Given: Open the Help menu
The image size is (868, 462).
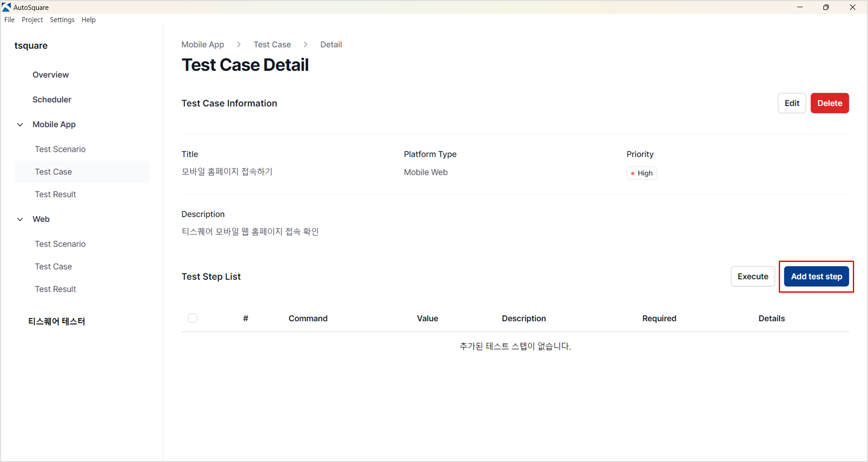Looking at the screenshot, I should [x=88, y=20].
